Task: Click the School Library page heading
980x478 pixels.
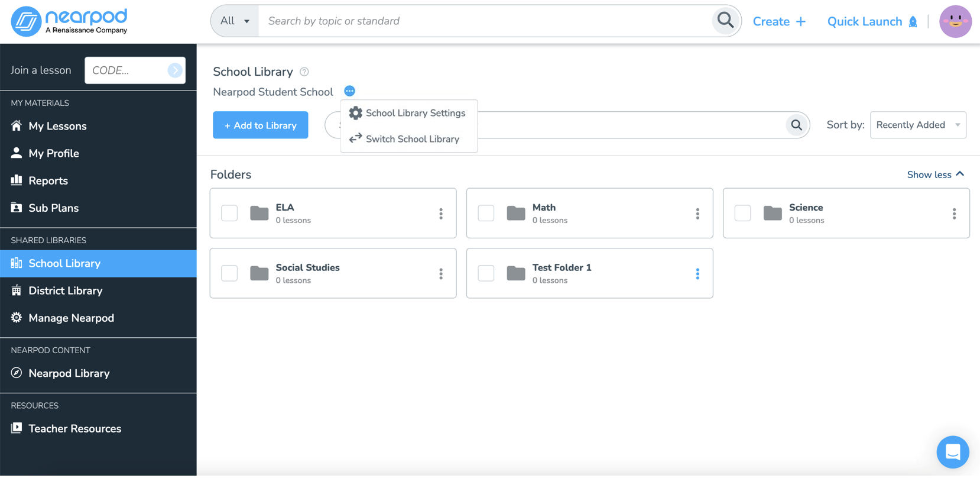Action: [x=253, y=72]
